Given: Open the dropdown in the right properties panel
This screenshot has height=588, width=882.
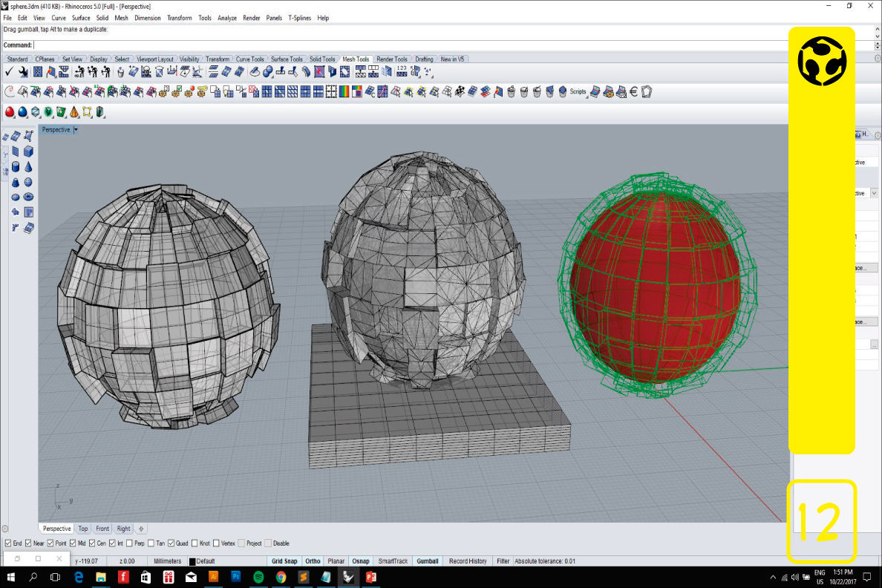Looking at the screenshot, I should [873, 193].
